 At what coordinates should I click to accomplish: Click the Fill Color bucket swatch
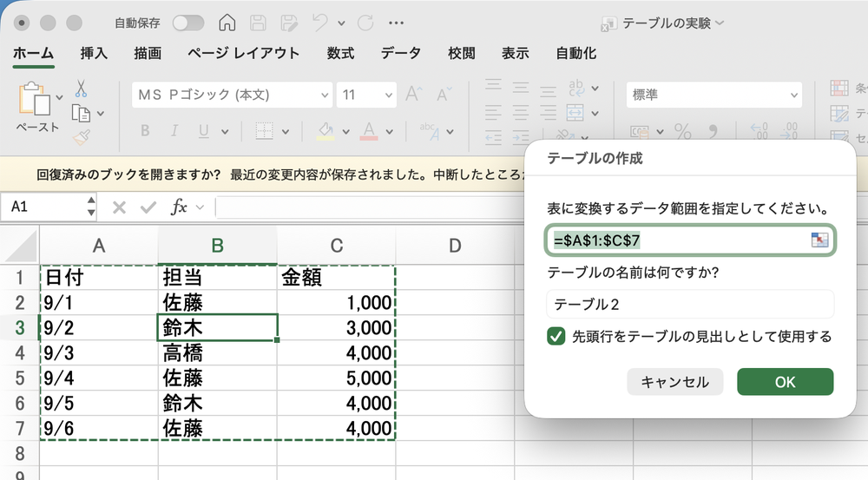pyautogui.click(x=325, y=132)
